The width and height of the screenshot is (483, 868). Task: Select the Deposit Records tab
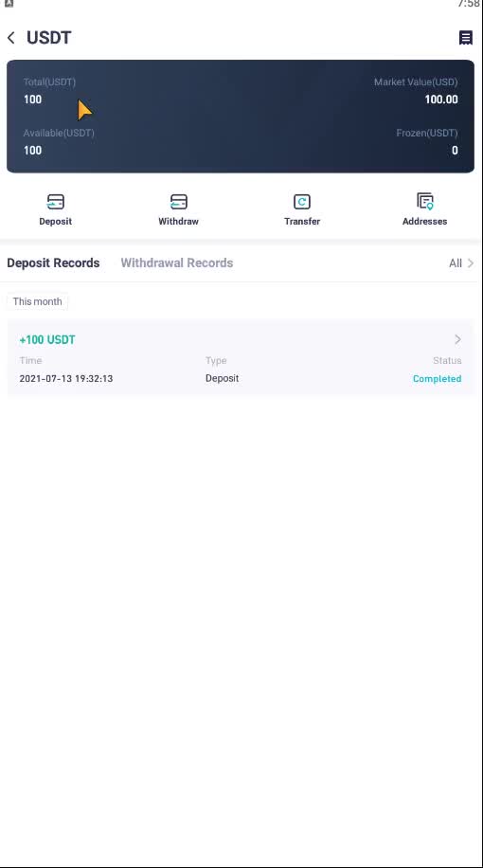[53, 262]
